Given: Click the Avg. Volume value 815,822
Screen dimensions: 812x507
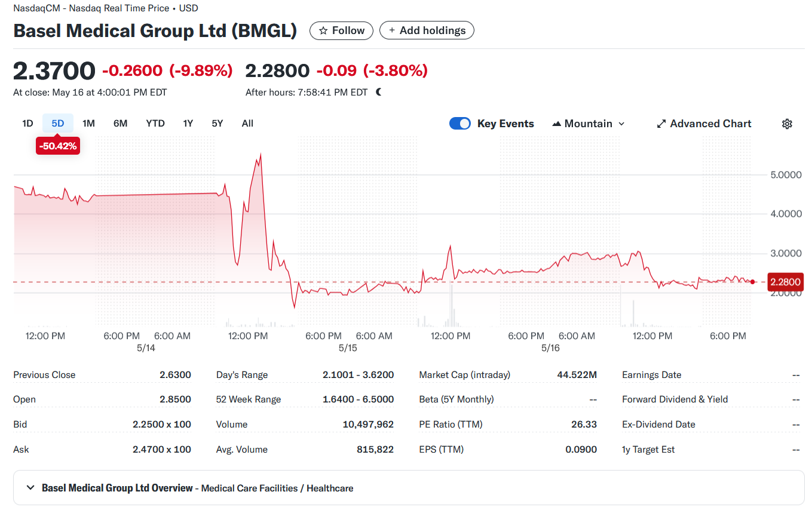Looking at the screenshot, I should coord(375,450).
